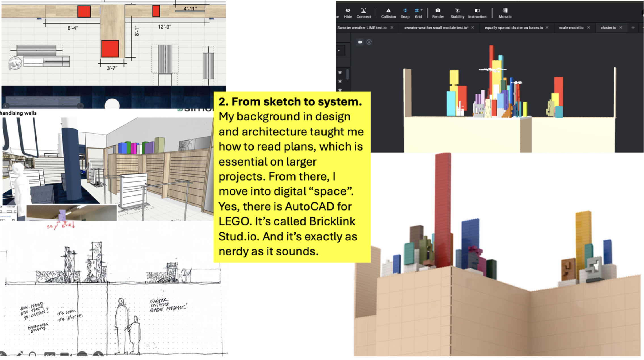Toggle the Grid button
Viewport: 644px width, 360px height.
click(417, 11)
